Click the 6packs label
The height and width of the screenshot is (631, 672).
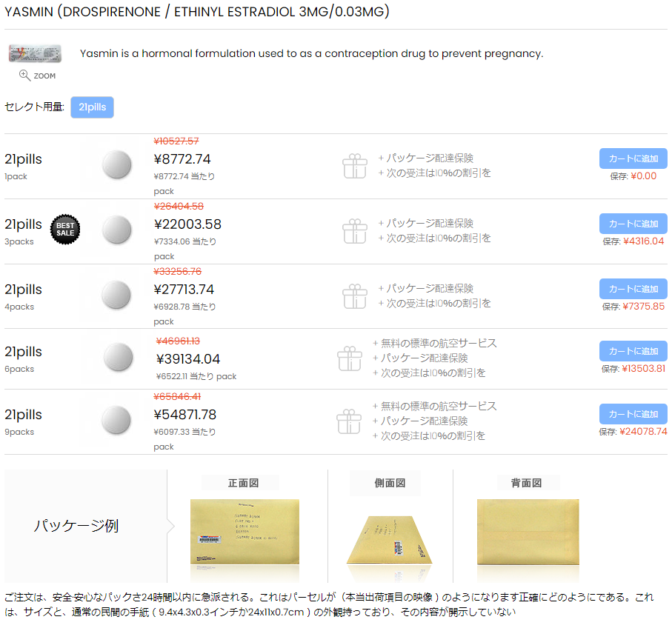pyautogui.click(x=19, y=369)
